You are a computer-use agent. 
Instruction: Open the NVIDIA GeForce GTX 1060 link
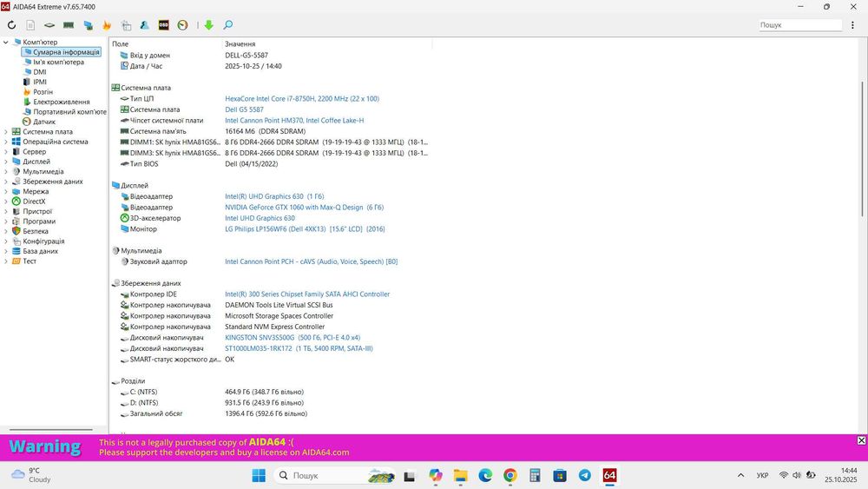304,207
